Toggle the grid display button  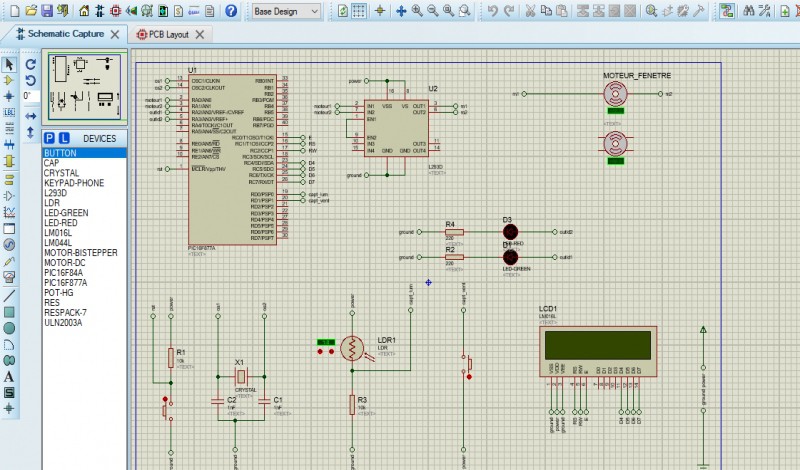click(361, 11)
